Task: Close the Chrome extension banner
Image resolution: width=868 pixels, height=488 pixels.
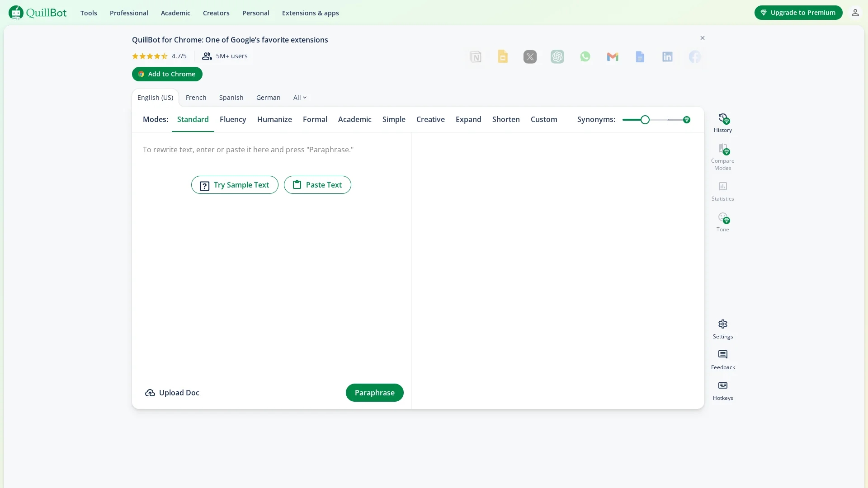Action: coord(702,38)
